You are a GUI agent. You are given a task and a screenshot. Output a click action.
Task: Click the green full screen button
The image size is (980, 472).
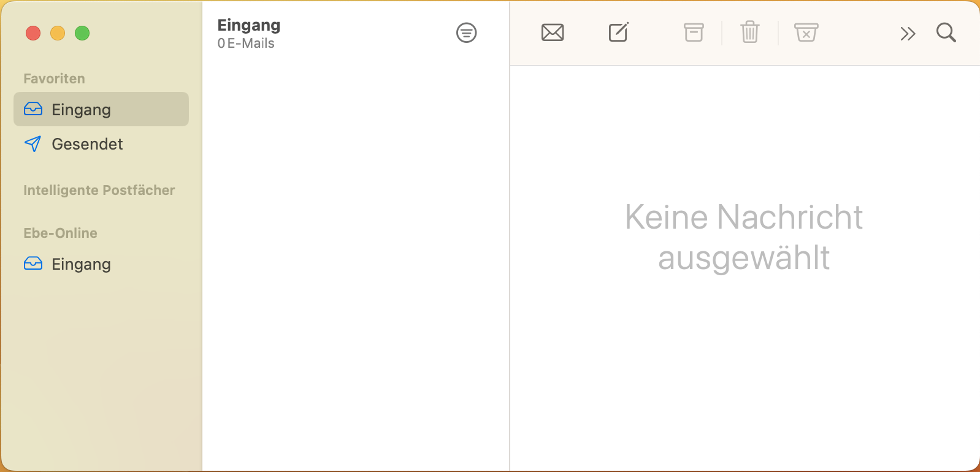pyautogui.click(x=82, y=33)
